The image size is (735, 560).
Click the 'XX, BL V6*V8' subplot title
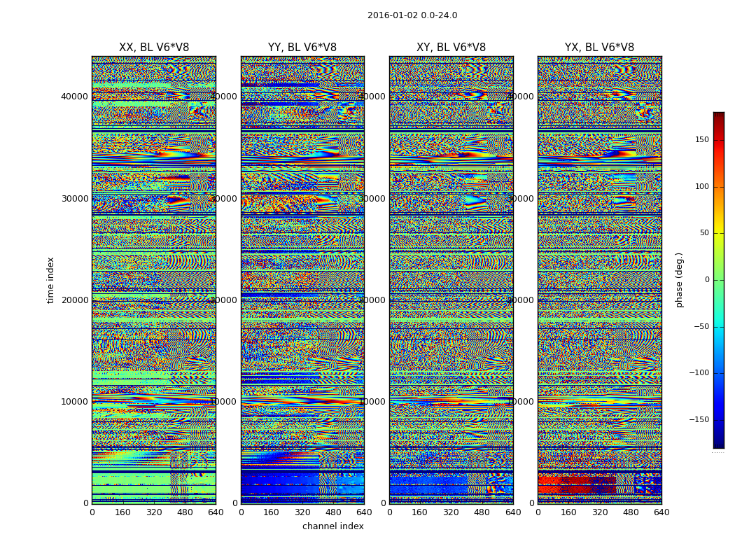[153, 48]
